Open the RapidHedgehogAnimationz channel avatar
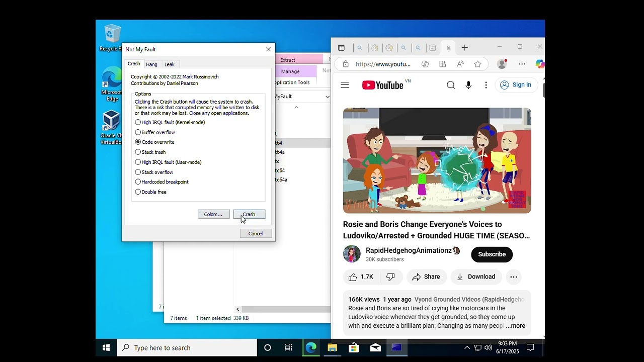 (x=352, y=254)
